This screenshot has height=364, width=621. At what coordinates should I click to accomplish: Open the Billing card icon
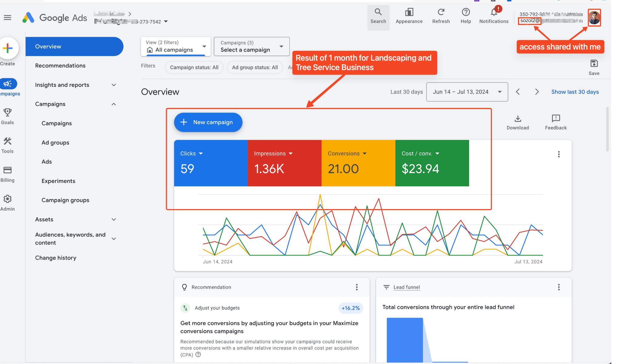coord(8,170)
